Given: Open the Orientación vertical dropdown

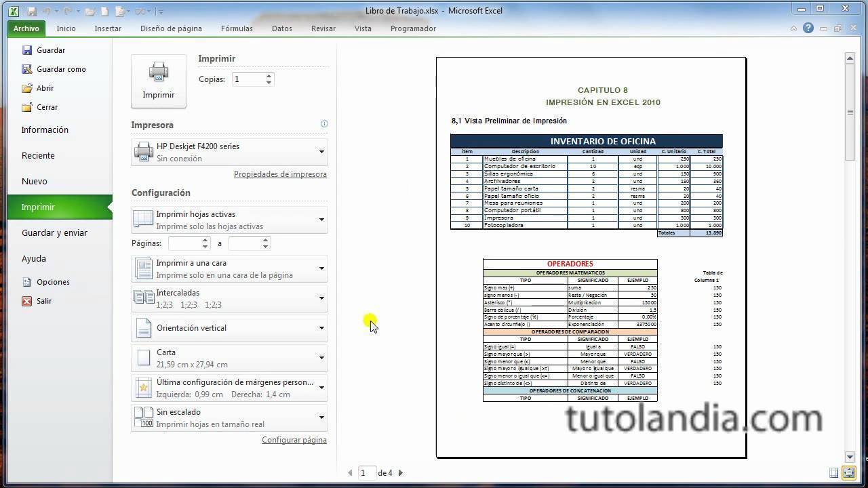Looking at the screenshot, I should tap(229, 328).
